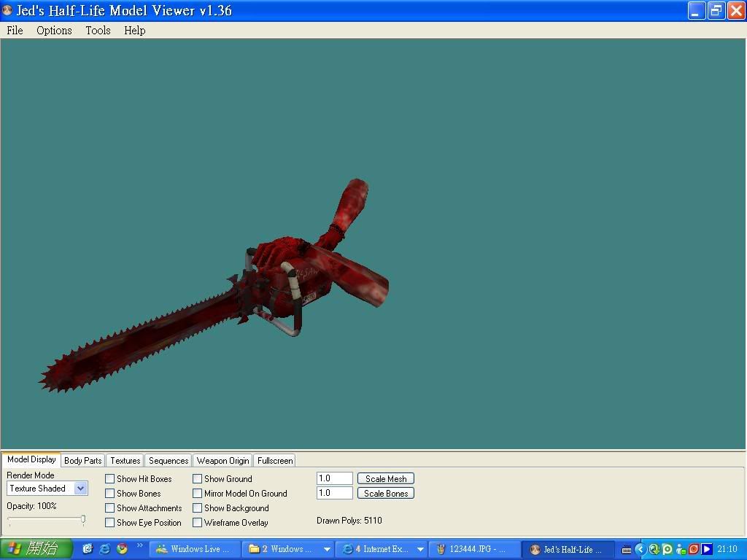Expand the Windows folder taskbar group arrow
Image resolution: width=747 pixels, height=560 pixels.
327,549
